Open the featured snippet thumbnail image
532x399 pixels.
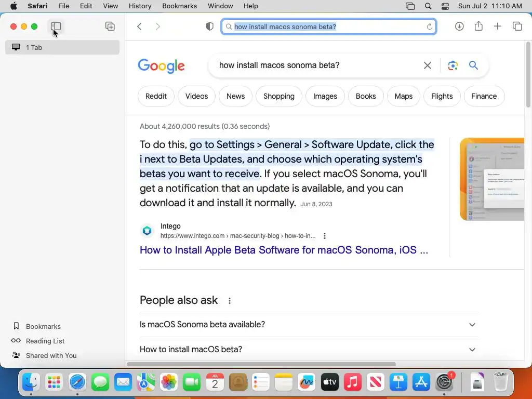[x=492, y=179]
